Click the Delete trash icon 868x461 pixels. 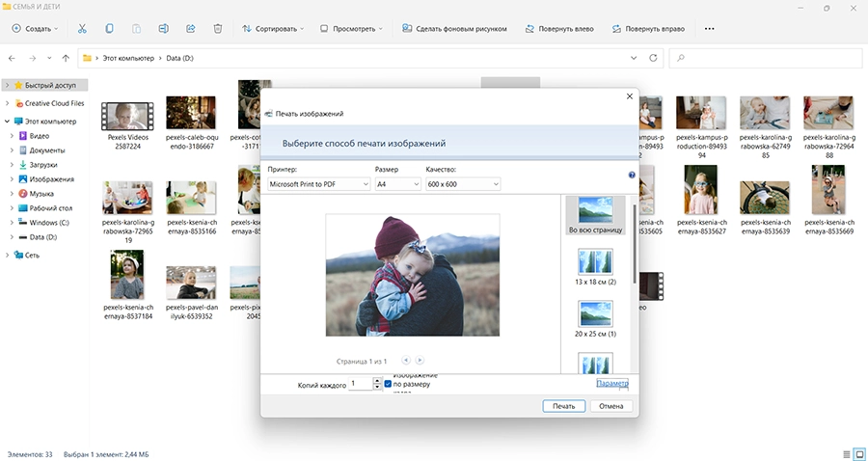(218, 29)
